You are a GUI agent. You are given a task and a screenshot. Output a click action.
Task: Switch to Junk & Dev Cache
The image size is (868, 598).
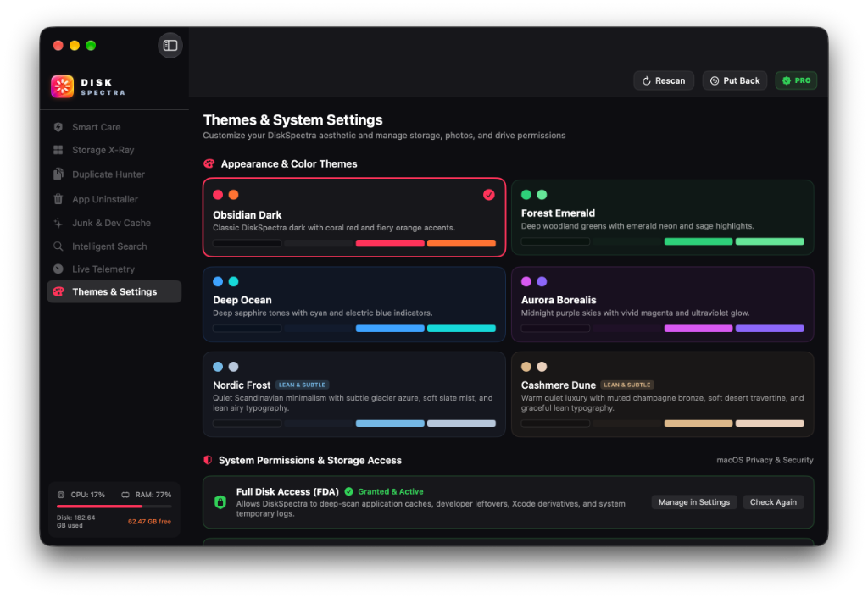[x=114, y=223]
